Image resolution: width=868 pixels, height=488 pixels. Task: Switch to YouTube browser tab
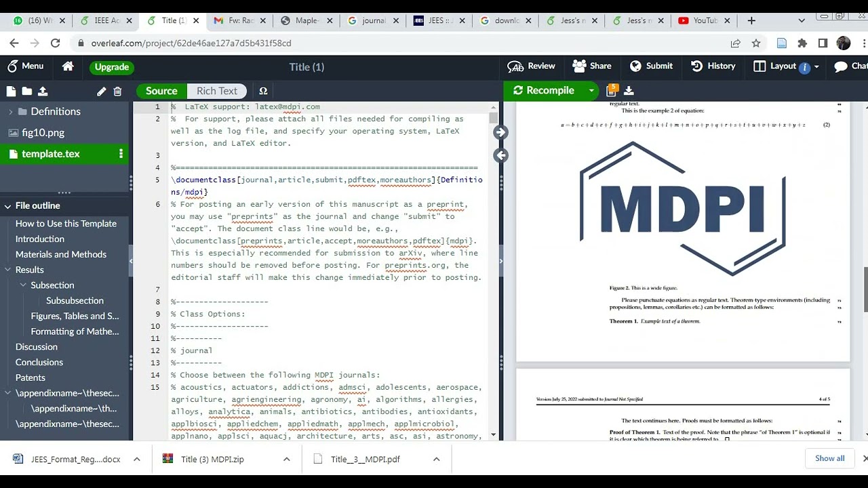(703, 20)
